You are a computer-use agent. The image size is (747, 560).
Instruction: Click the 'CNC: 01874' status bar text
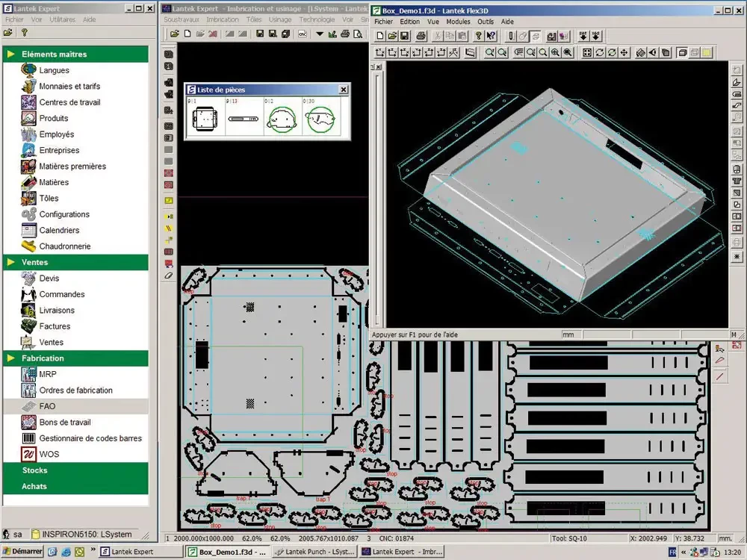click(x=397, y=538)
